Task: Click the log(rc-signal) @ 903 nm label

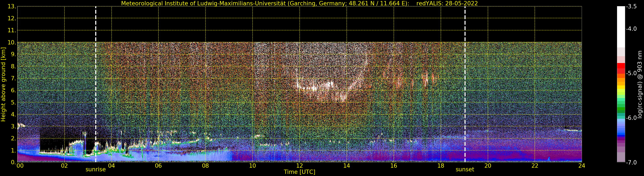Action: point(640,84)
